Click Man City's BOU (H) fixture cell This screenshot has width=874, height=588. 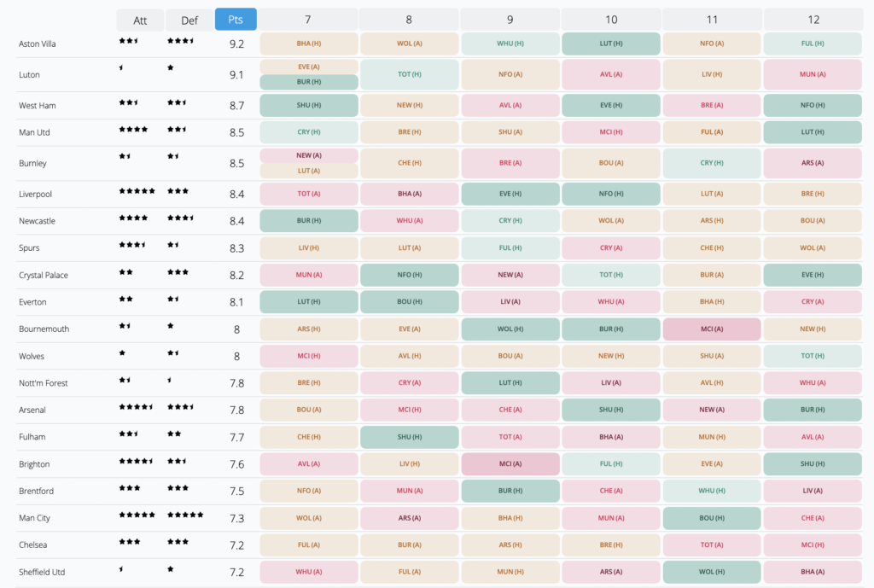pos(712,518)
